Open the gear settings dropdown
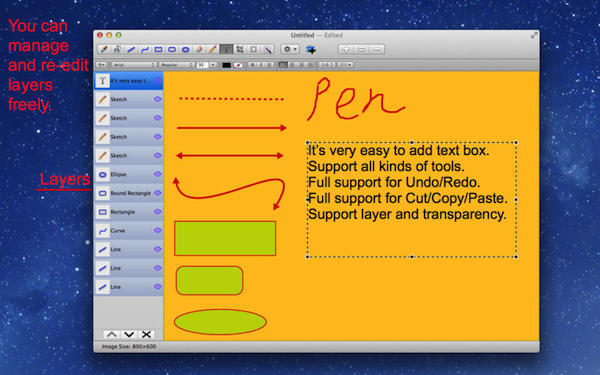Screen dimensions: 600x375 tap(290, 49)
